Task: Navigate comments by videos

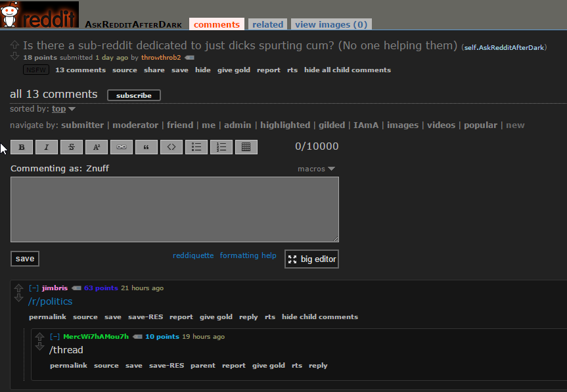Action: (x=441, y=125)
